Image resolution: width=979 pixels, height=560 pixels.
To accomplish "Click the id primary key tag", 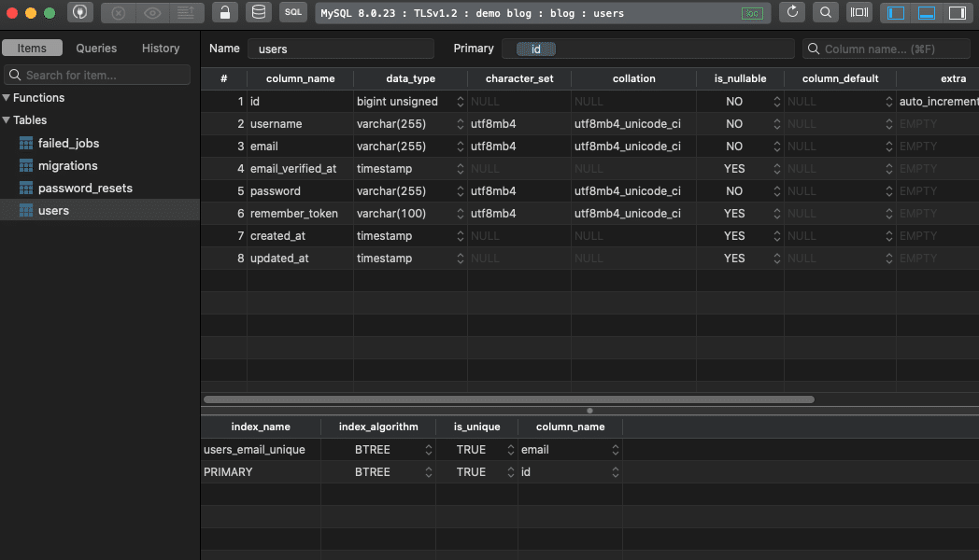I will [x=535, y=49].
